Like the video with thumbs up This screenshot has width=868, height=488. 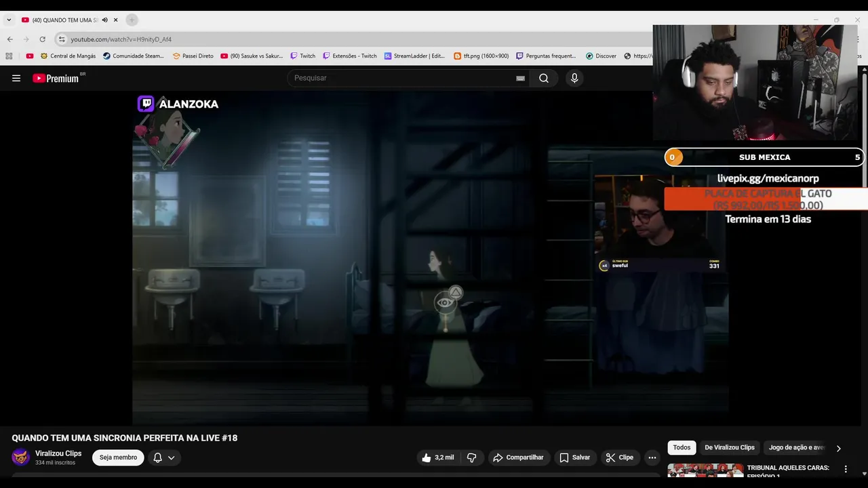pos(437,457)
